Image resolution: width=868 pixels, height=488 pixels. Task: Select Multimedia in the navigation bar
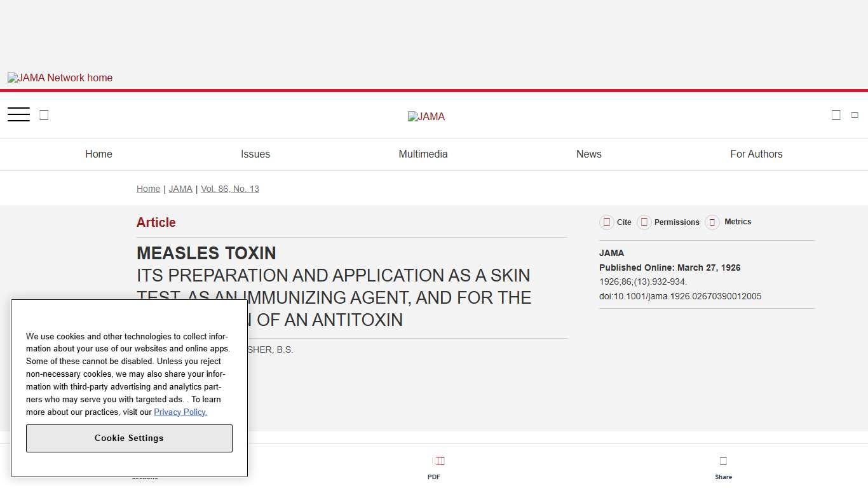tap(423, 154)
